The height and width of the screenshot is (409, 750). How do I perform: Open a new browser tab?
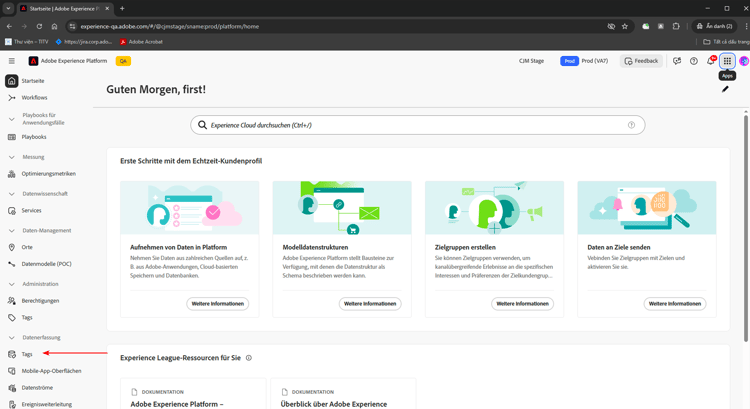tap(122, 9)
